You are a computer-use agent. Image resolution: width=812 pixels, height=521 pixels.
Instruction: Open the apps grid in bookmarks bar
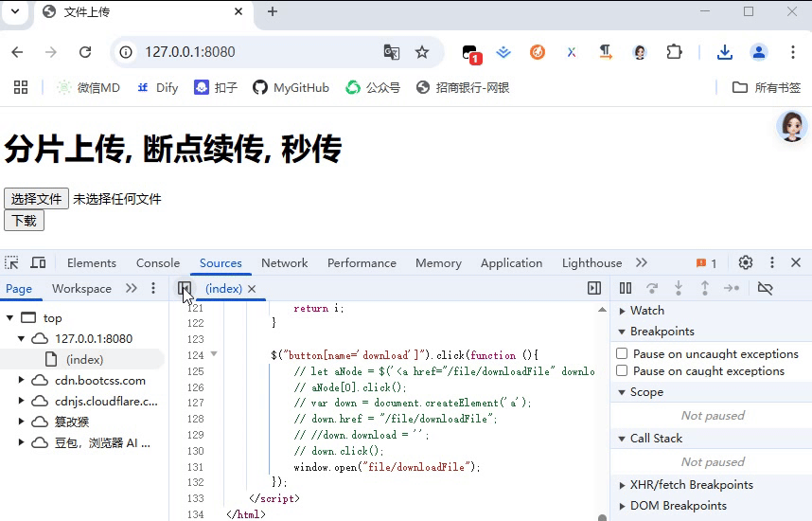click(x=21, y=87)
